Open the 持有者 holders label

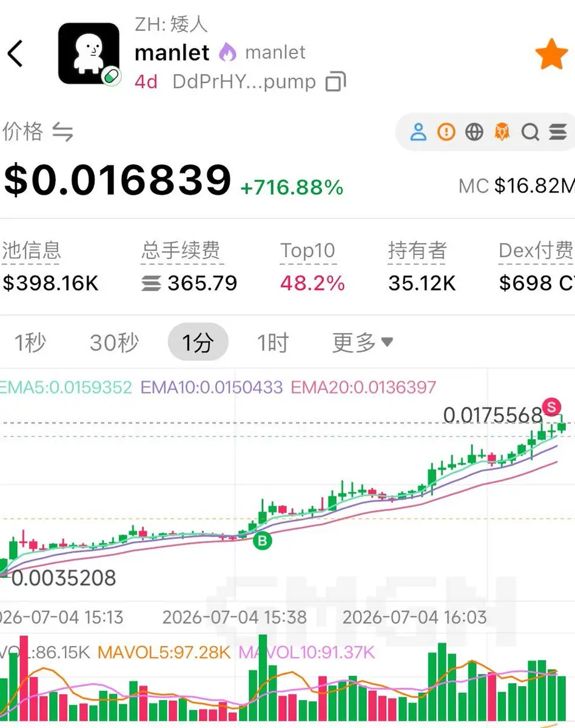[x=417, y=251]
